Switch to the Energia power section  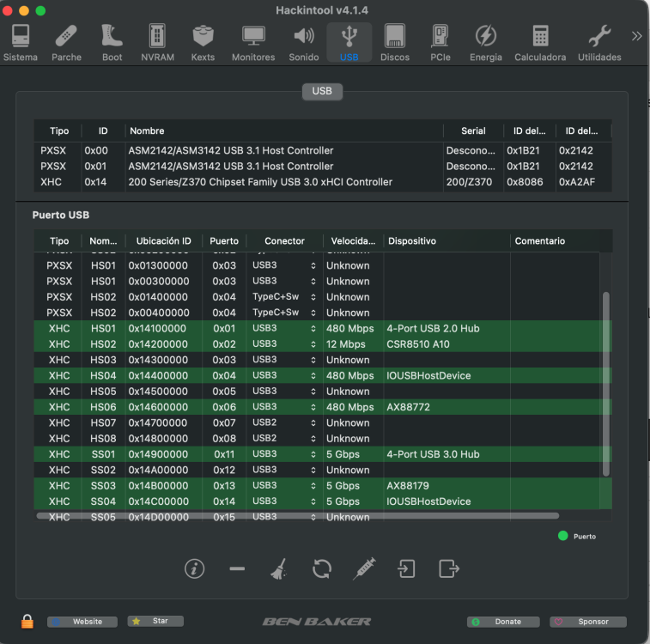coord(485,43)
